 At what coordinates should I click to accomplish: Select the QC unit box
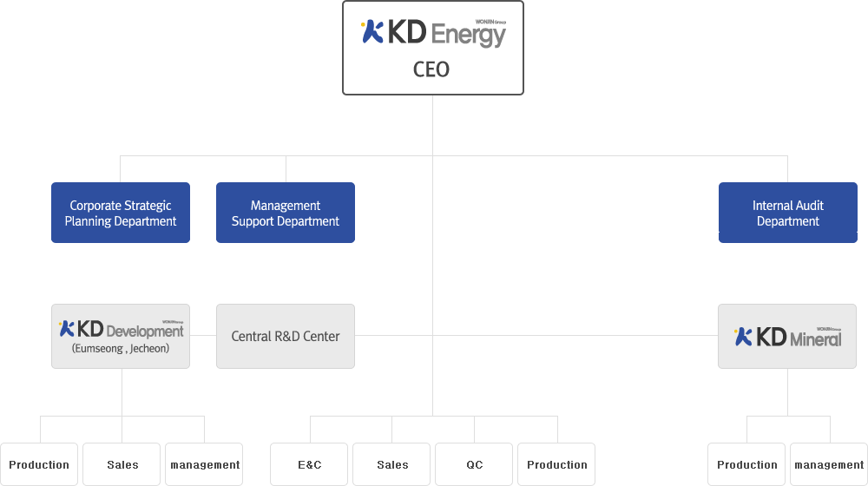[x=474, y=464]
